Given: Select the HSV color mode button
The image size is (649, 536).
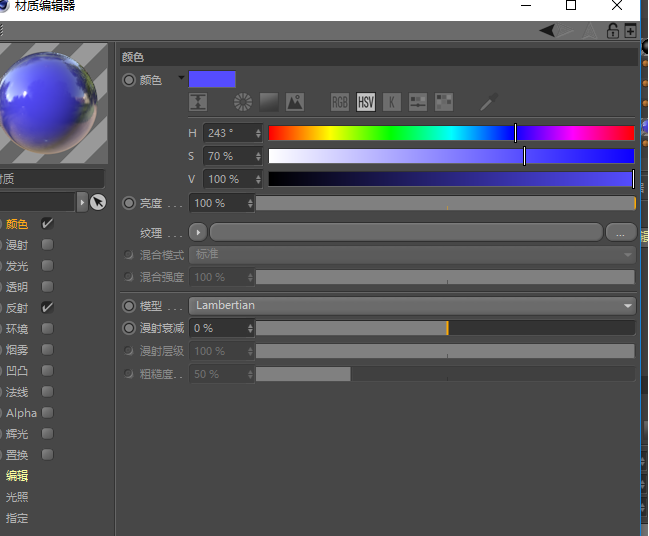Looking at the screenshot, I should [366, 102].
